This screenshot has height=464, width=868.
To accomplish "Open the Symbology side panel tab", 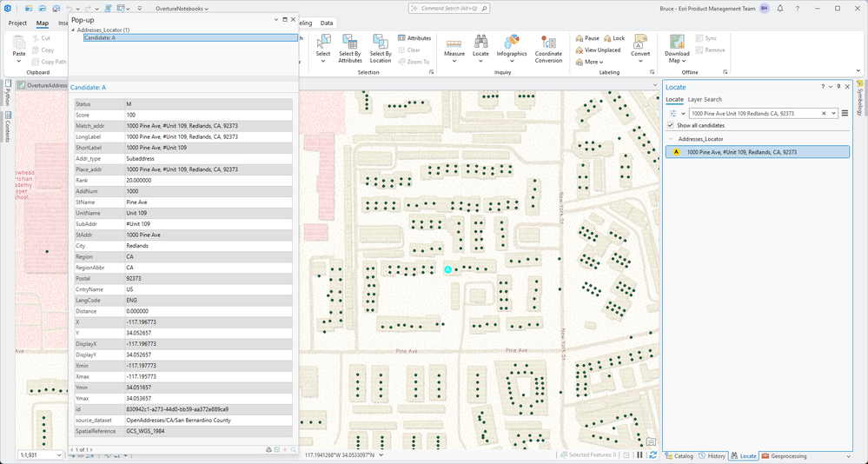I will pos(859,98).
